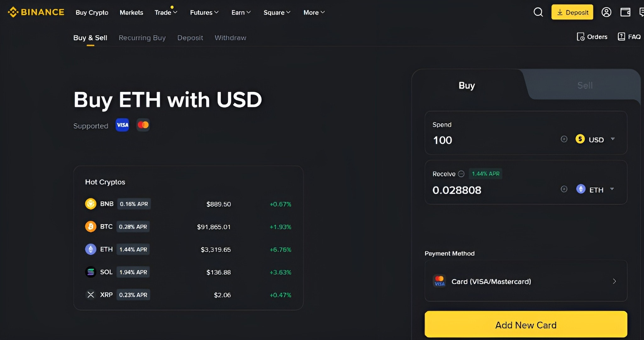Screen dimensions: 644x340
Task: Click the Visa supported payment icon
Action: click(122, 125)
